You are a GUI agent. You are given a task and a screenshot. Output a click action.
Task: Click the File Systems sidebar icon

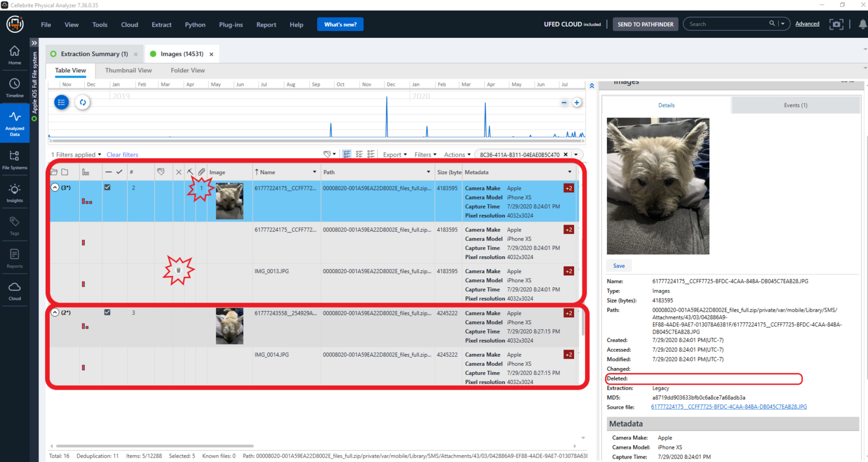(15, 159)
